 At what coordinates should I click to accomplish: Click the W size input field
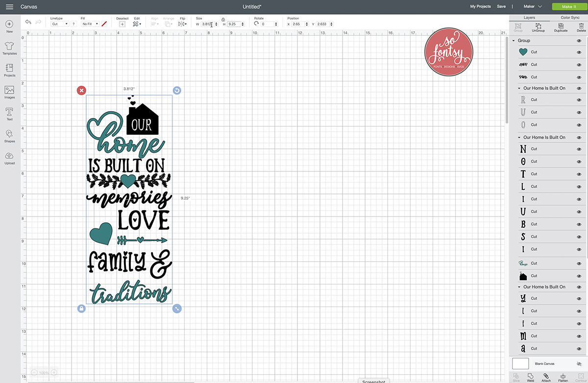coord(206,24)
